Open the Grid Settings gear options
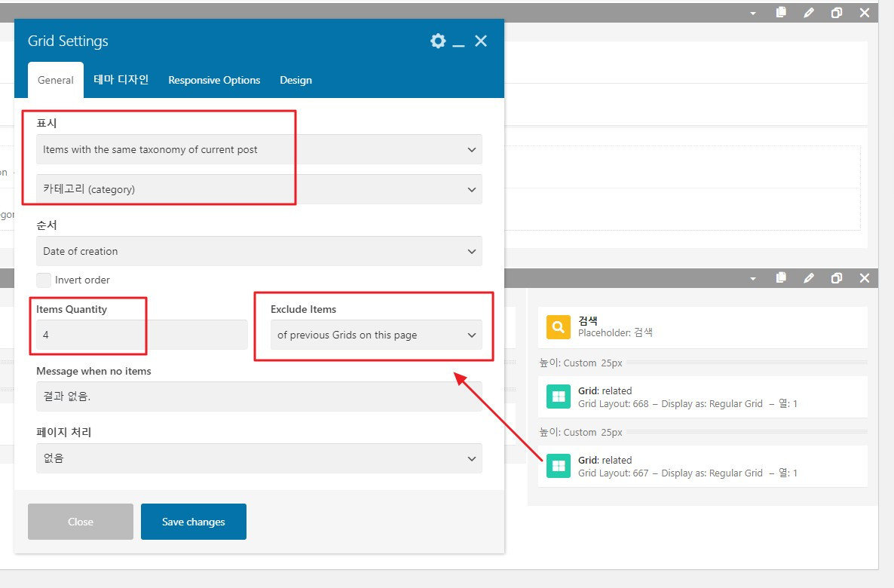894x588 pixels. [x=438, y=41]
